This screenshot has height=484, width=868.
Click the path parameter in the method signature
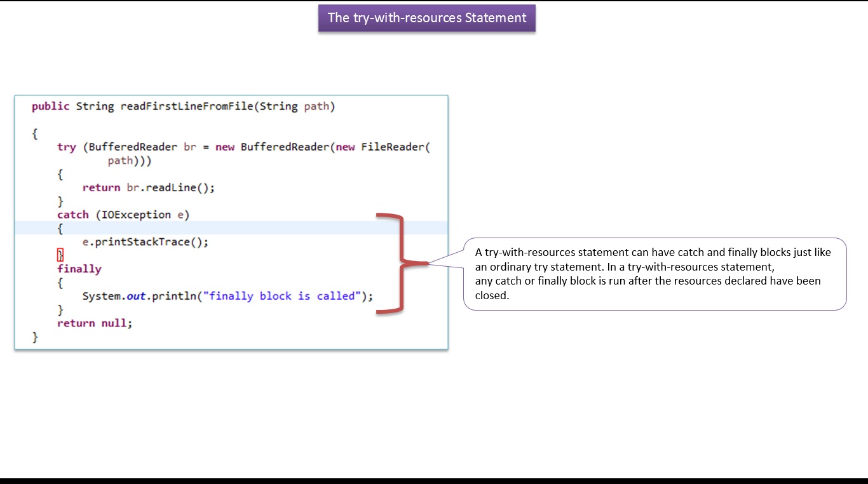(x=316, y=106)
